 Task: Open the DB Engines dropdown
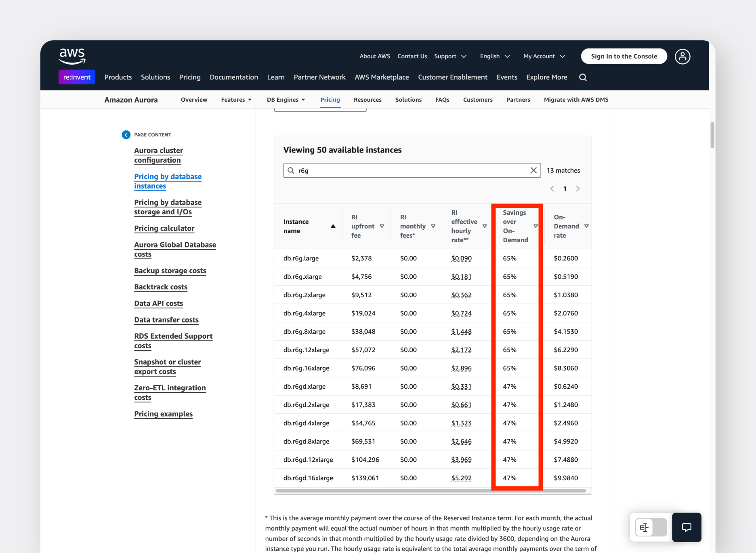(286, 100)
